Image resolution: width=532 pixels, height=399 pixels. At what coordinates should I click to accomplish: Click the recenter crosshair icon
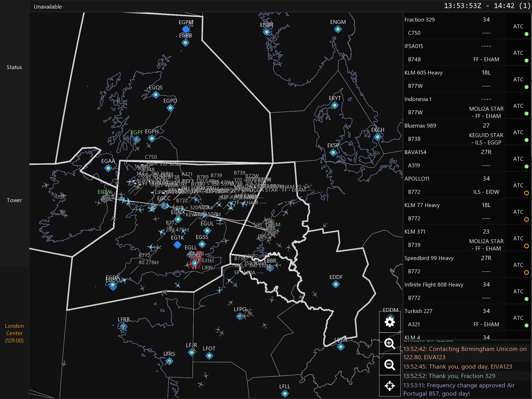pyautogui.click(x=390, y=386)
